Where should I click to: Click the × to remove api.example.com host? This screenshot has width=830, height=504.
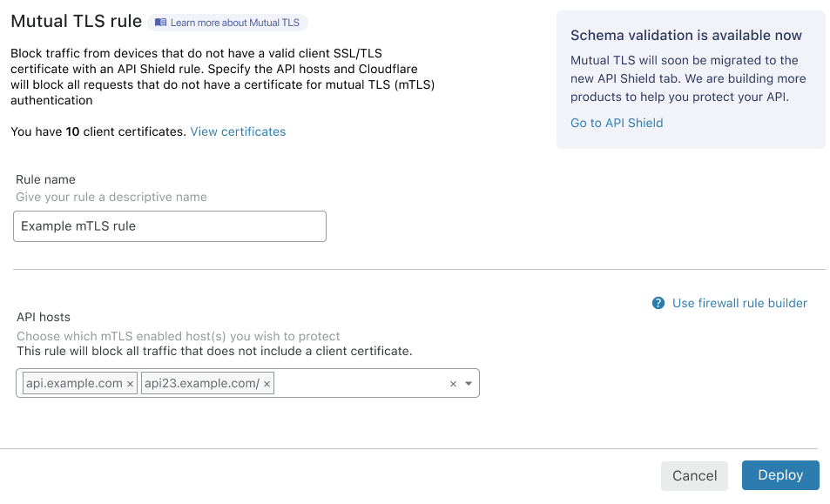coord(129,383)
